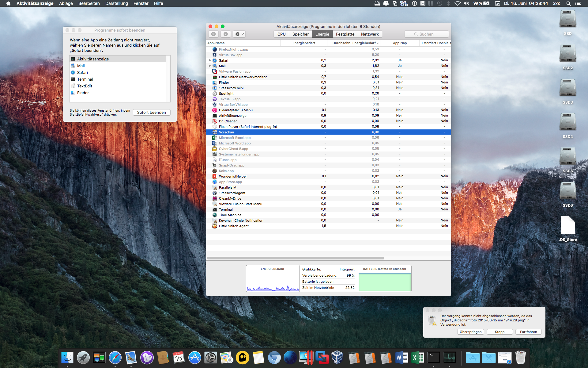
Task: Click the Spotlight magnifier in the menu bar
Action: click(568, 3)
